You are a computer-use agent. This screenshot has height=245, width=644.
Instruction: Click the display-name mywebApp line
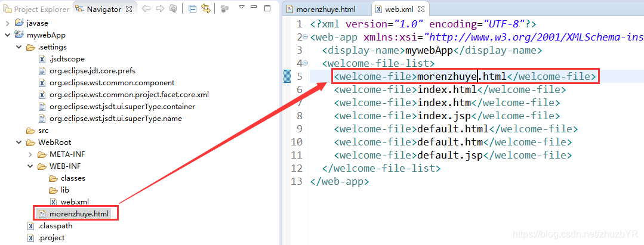pyautogui.click(x=432, y=51)
